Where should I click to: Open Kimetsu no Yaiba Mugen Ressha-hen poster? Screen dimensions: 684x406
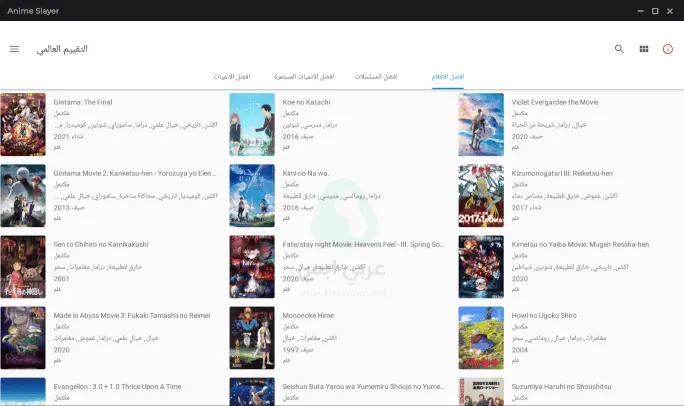481,266
